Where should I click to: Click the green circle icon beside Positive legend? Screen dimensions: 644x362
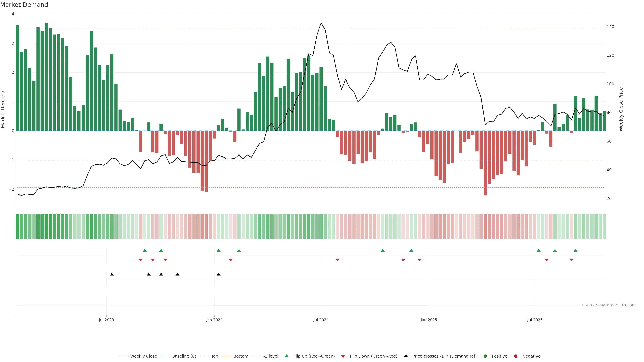485,356
